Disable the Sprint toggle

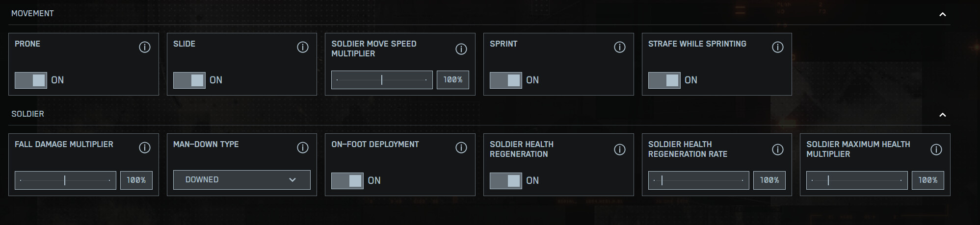tap(506, 80)
